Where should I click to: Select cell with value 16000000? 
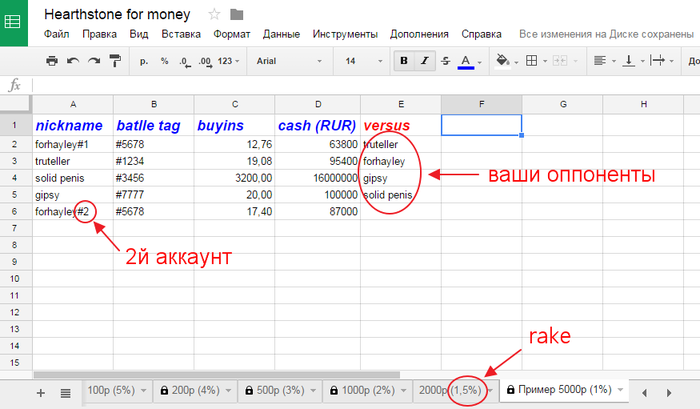318,178
